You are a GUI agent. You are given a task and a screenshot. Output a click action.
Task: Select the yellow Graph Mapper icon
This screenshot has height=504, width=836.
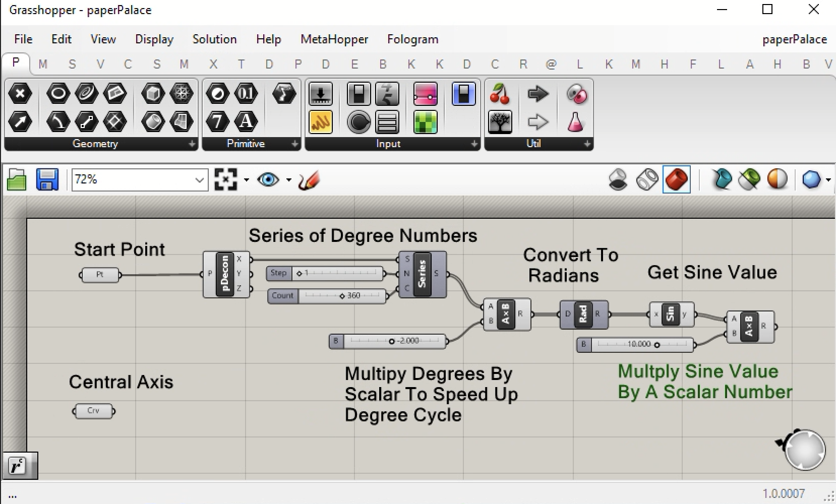(x=321, y=121)
